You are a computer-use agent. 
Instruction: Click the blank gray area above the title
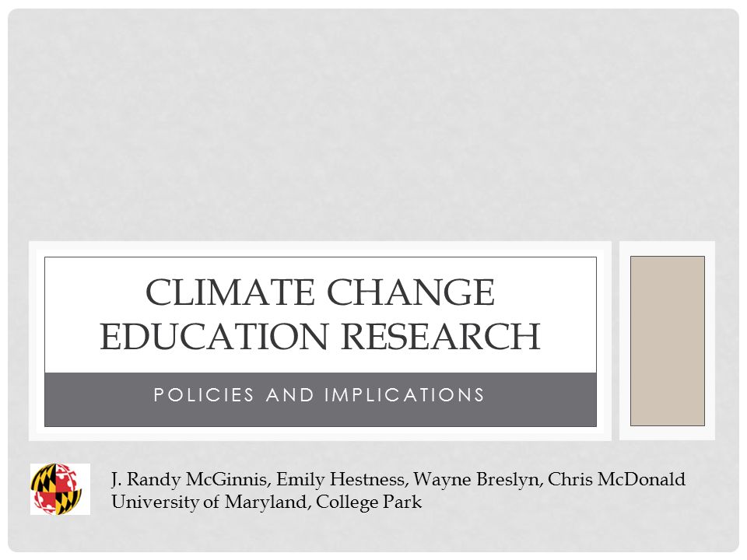click(x=373, y=124)
